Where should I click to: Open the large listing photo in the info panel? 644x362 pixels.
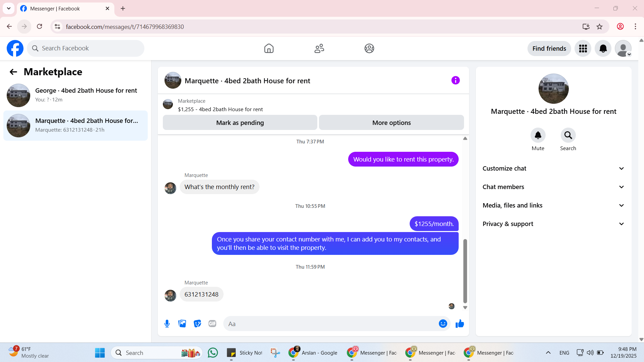553,89
